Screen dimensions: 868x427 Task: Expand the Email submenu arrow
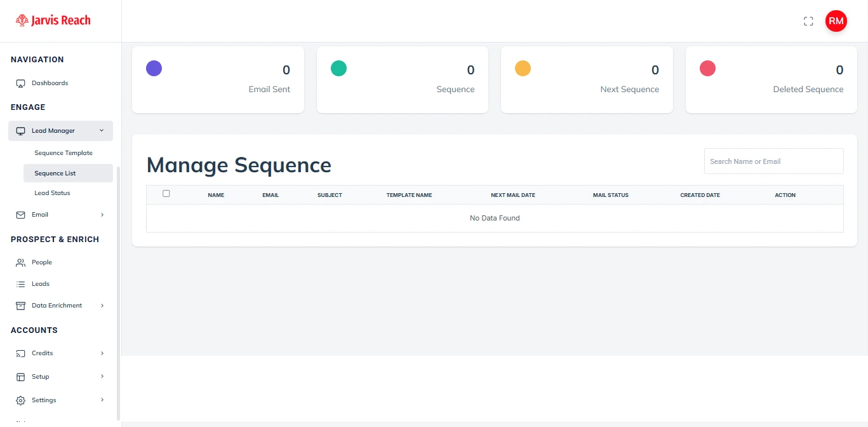click(102, 215)
